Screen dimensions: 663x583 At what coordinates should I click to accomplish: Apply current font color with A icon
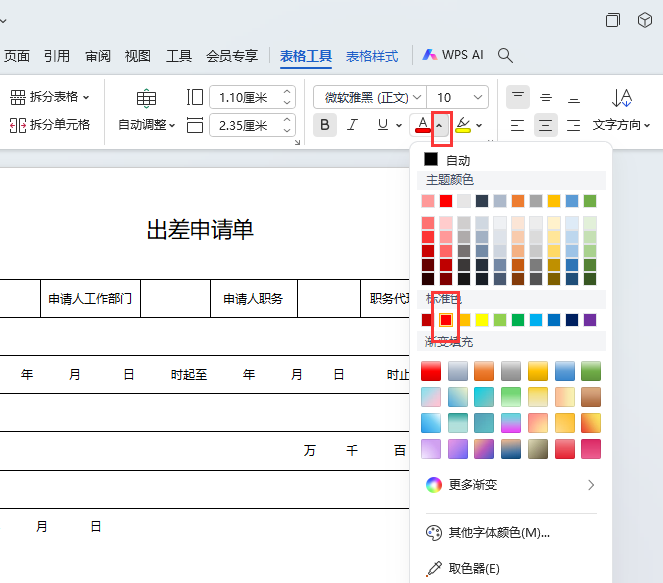point(422,125)
